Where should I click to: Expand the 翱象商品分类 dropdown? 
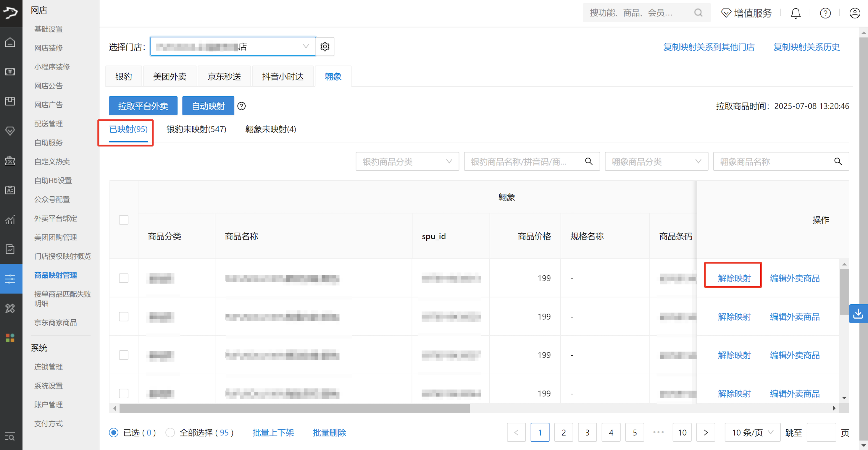coord(656,162)
